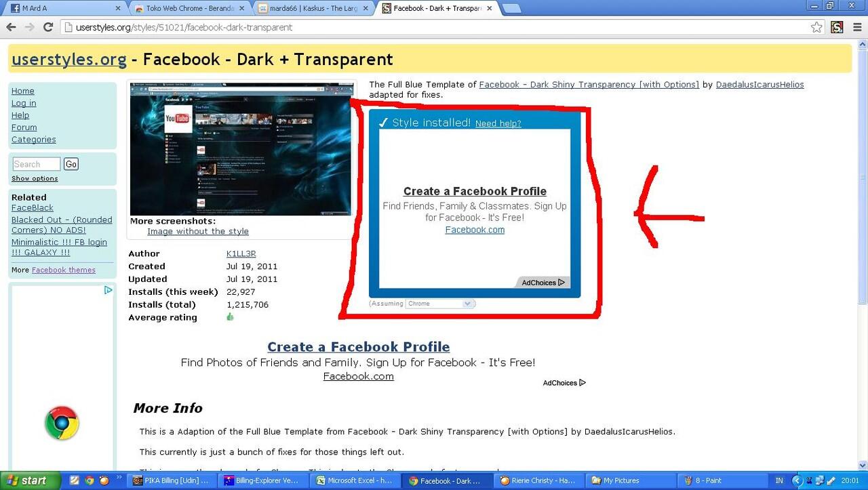Click the AdChoices icon in the sidebar ad
868x490 pixels.
[108, 290]
